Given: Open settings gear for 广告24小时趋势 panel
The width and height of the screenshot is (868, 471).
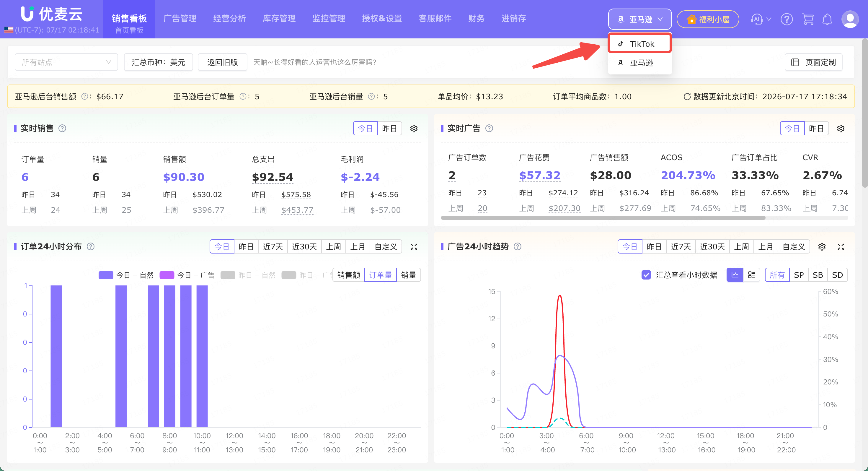Looking at the screenshot, I should click(x=822, y=247).
